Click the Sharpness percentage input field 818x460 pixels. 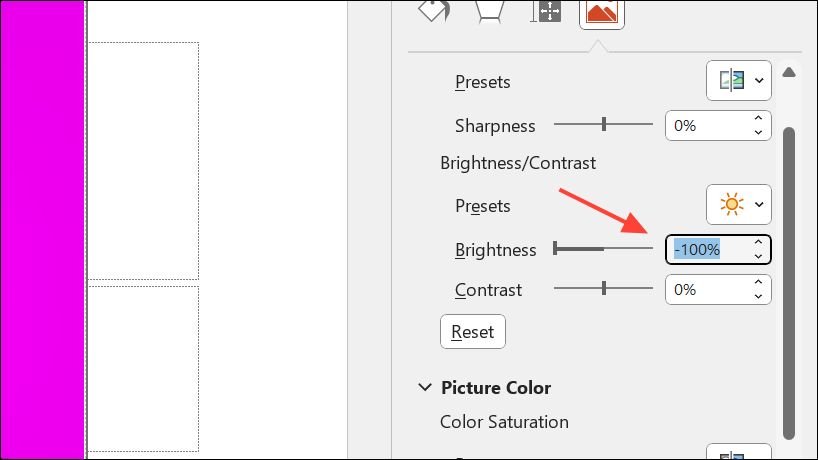(705, 126)
